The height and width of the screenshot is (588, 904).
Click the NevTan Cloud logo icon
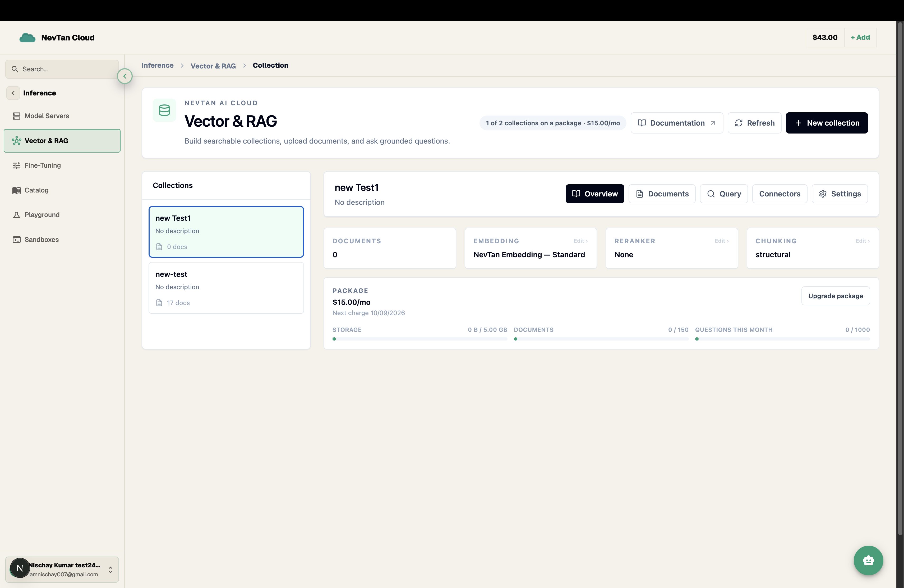pos(27,38)
